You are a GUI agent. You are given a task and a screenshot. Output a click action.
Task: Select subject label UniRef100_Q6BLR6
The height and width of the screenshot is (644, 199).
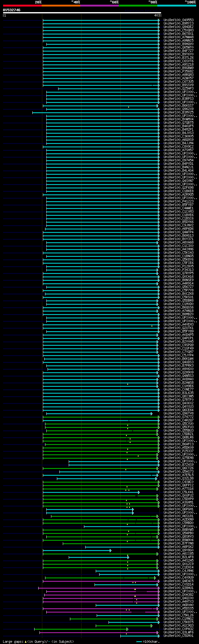click(x=179, y=437)
